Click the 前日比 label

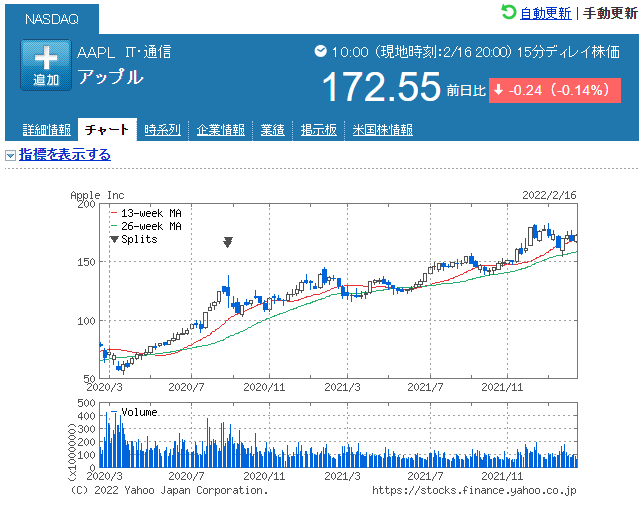tap(466, 90)
